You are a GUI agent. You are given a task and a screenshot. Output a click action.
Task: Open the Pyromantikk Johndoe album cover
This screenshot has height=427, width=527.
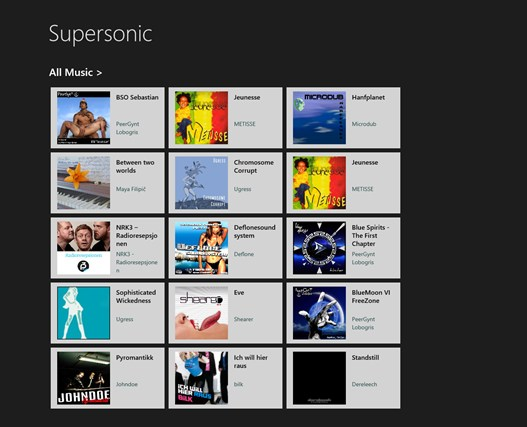pyautogui.click(x=84, y=378)
